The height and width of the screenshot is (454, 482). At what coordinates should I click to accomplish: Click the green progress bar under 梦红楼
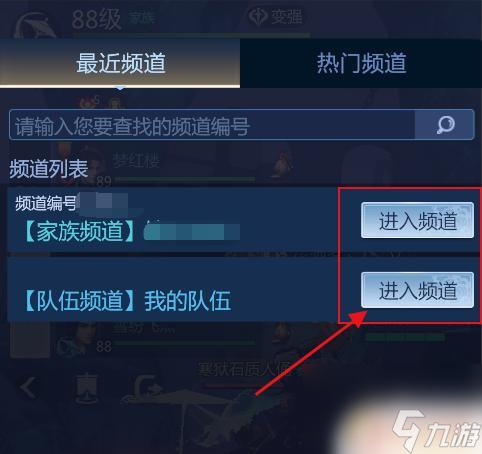pyautogui.click(x=185, y=180)
